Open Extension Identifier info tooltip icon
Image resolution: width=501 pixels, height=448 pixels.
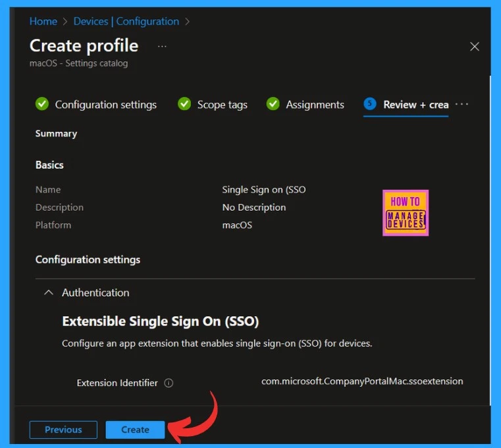point(169,383)
